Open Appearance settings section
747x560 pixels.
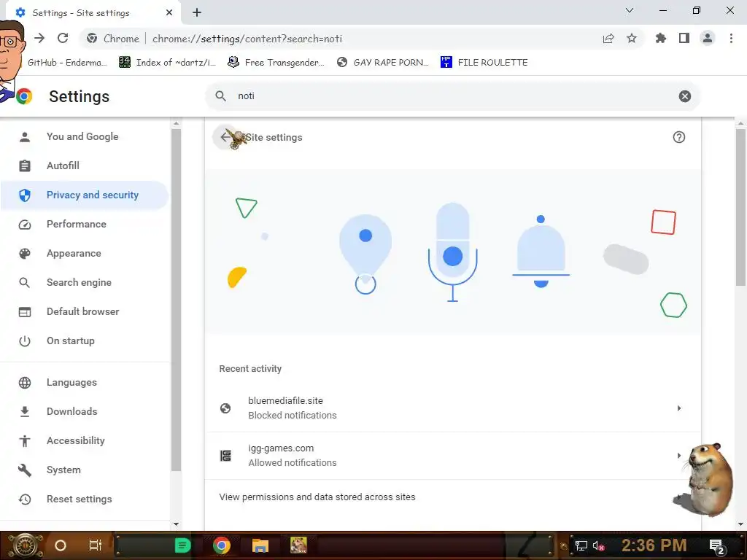[85, 253]
